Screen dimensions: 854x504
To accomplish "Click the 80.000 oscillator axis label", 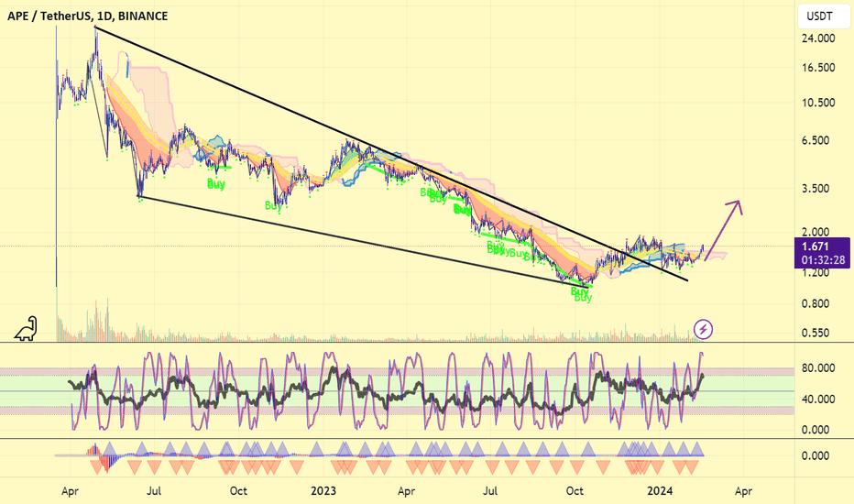I will [x=818, y=368].
